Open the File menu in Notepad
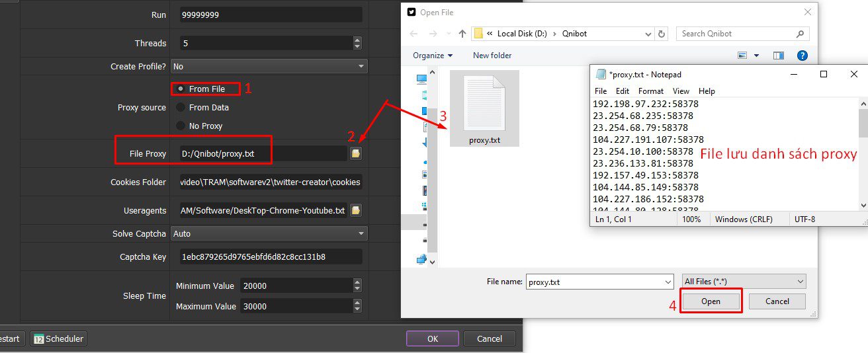The image size is (868, 353). click(x=601, y=91)
